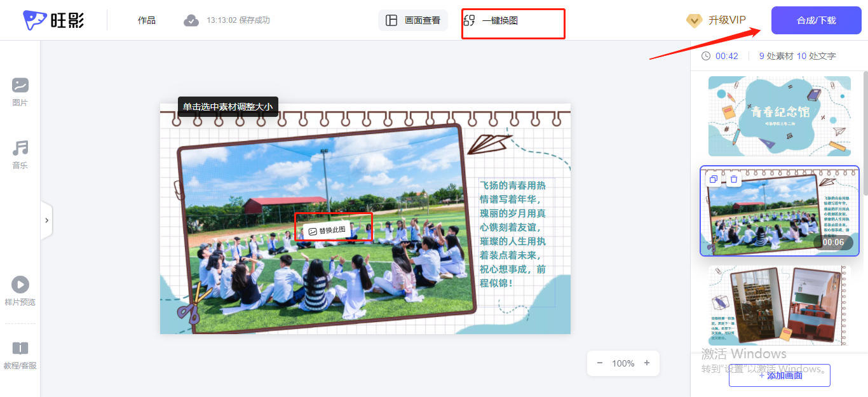The height and width of the screenshot is (397, 868).
Task: Click 升级VIP upgrade link
Action: (716, 20)
